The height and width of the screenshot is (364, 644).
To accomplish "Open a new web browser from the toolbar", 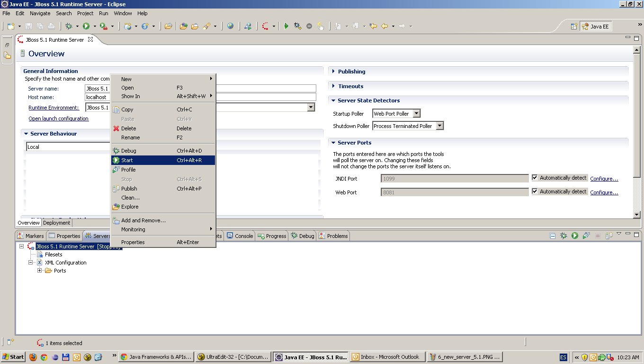I will click(231, 26).
